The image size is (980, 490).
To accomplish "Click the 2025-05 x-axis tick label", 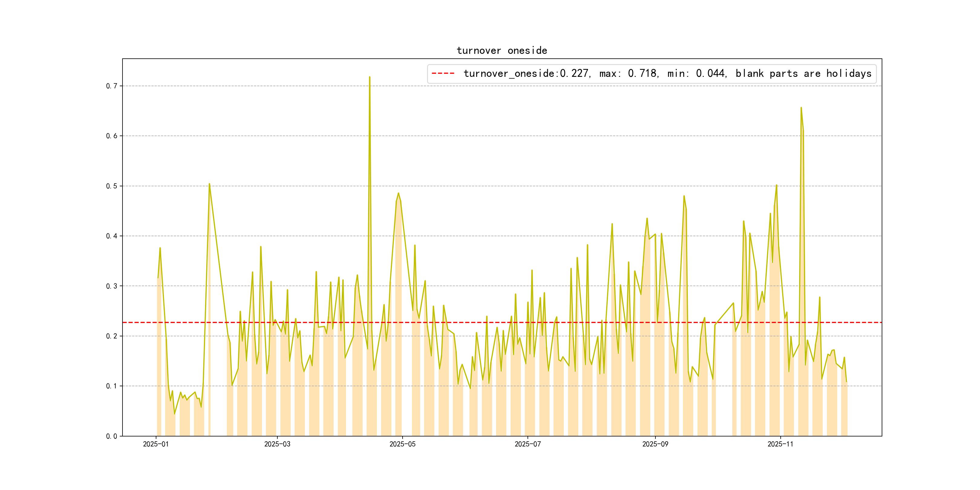I will [x=402, y=444].
